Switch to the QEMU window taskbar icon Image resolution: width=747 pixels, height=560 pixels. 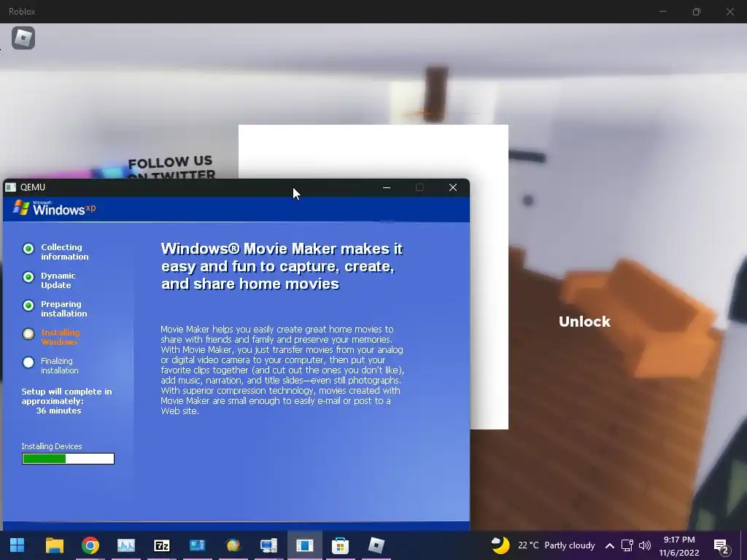tap(304, 545)
